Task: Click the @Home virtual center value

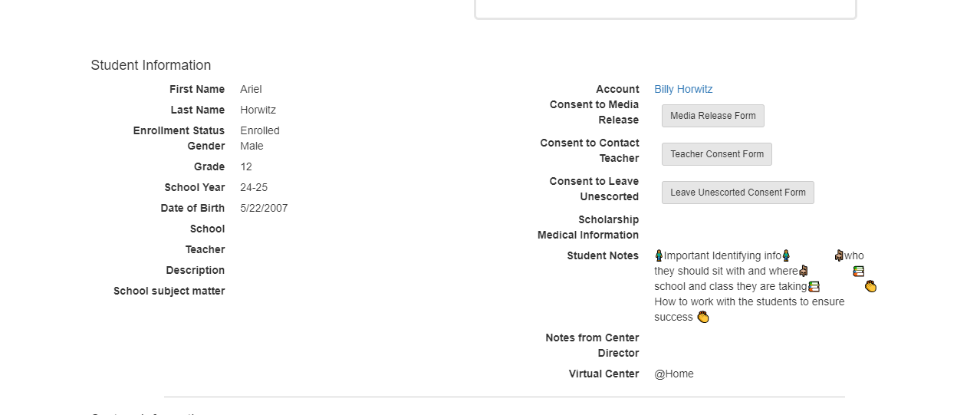Action: click(674, 374)
